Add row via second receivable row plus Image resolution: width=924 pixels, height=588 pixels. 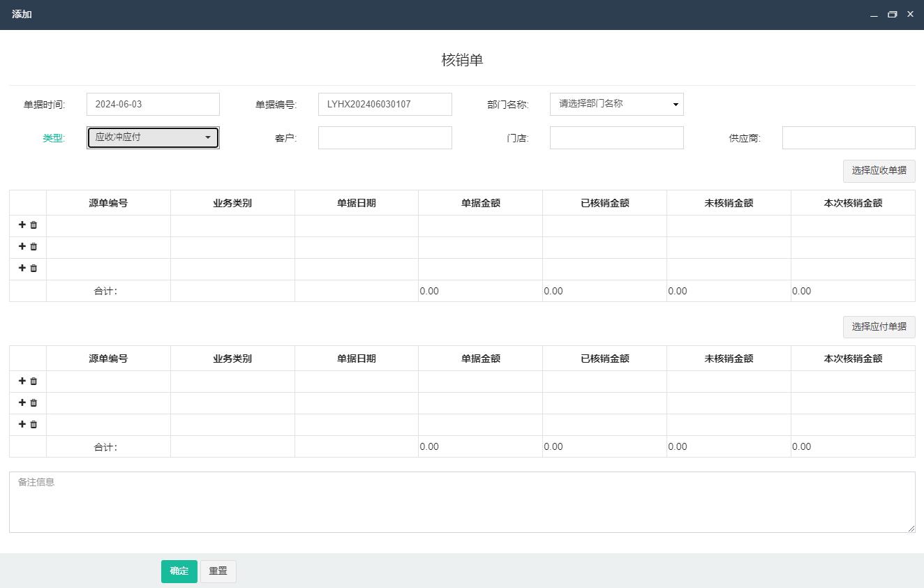(22, 246)
